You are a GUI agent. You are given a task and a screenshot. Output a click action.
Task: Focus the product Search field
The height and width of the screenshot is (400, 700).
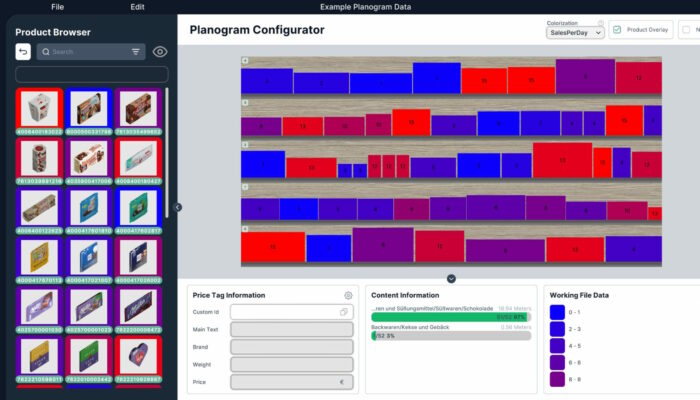91,52
